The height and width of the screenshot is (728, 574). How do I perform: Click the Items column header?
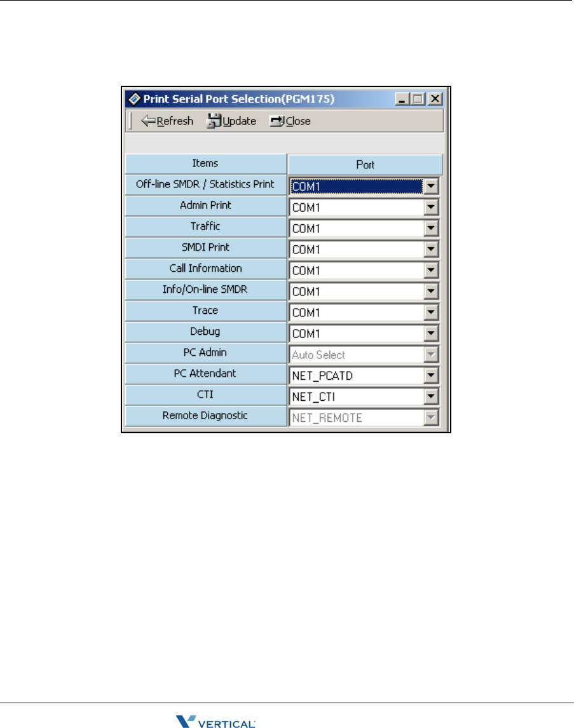206,164
